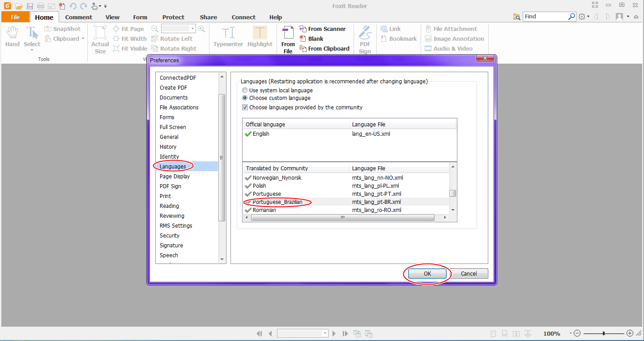Click the folder search icon beside Find
The width and height of the screenshot is (644, 341).
(517, 17)
